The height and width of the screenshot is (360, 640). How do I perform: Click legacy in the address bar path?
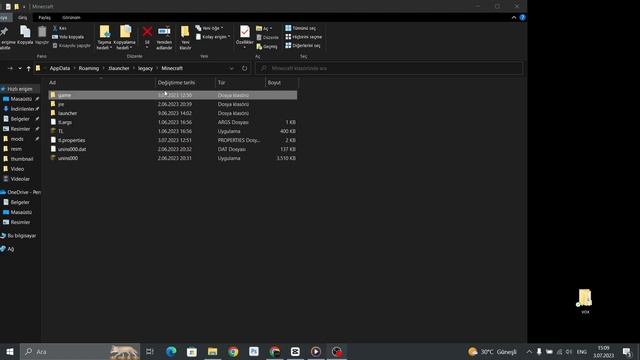tap(145, 68)
